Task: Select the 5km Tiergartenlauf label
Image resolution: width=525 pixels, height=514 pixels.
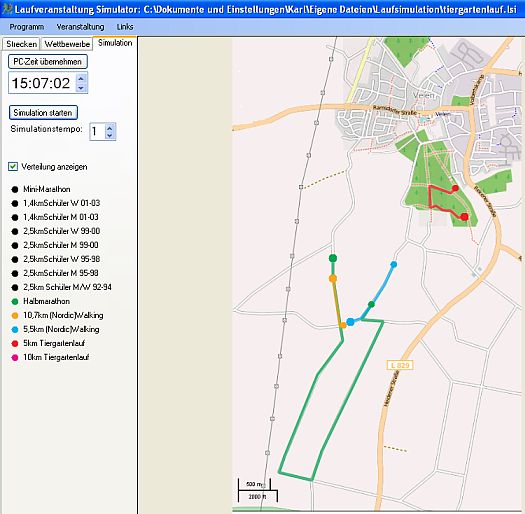Action: point(54,343)
